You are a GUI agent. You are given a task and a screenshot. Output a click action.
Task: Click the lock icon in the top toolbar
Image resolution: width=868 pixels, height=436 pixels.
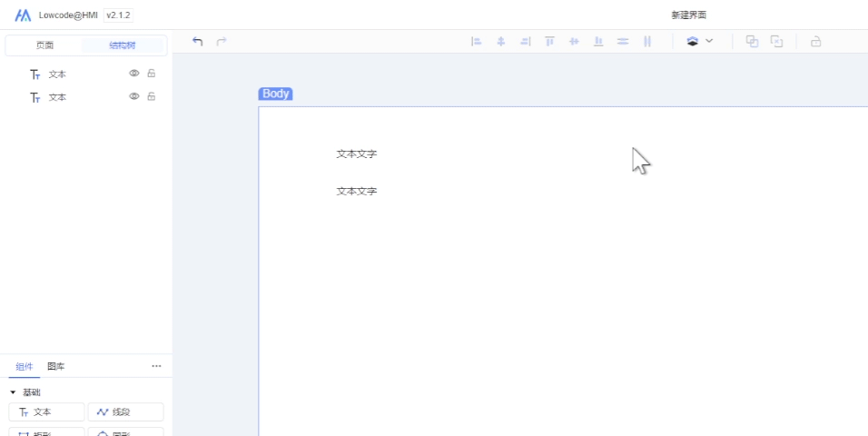815,42
